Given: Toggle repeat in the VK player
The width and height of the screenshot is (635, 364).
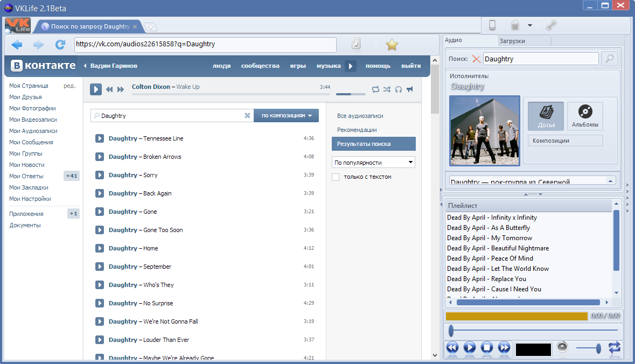Looking at the screenshot, I should click(375, 89).
